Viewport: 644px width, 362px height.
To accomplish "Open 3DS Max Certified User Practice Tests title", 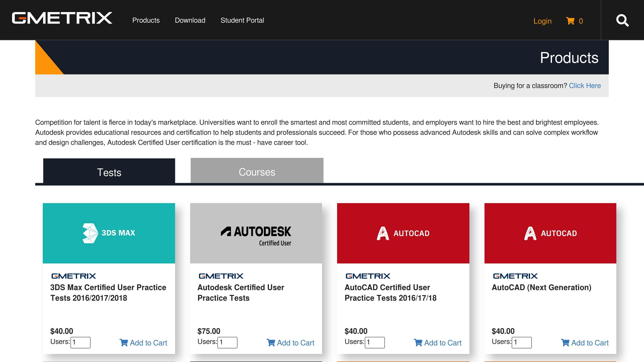I will tap(108, 293).
